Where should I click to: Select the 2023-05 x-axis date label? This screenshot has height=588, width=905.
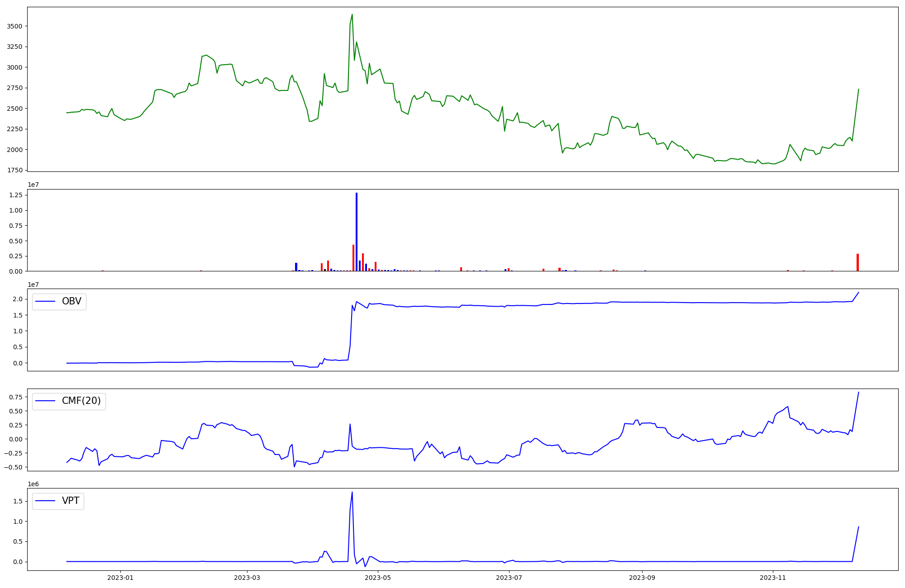coord(378,578)
